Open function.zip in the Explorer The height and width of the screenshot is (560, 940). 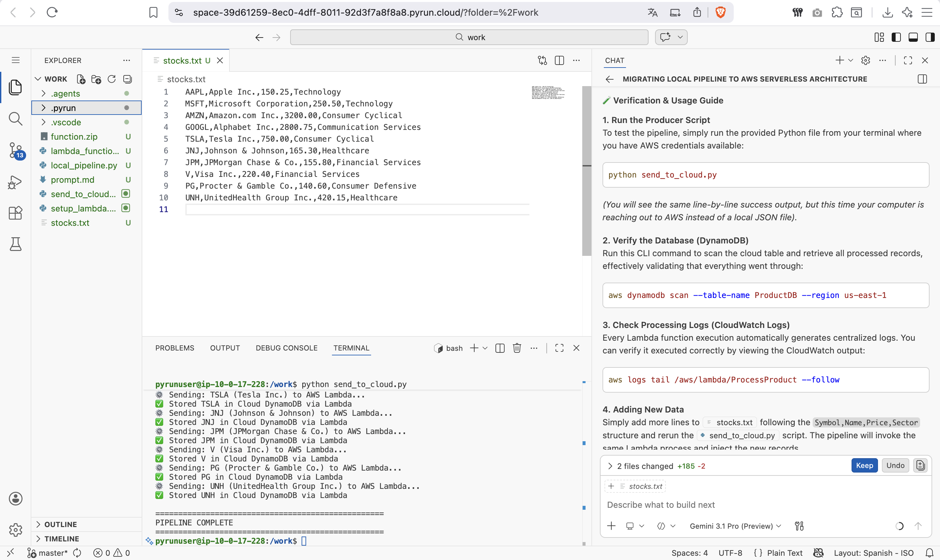coord(86,137)
